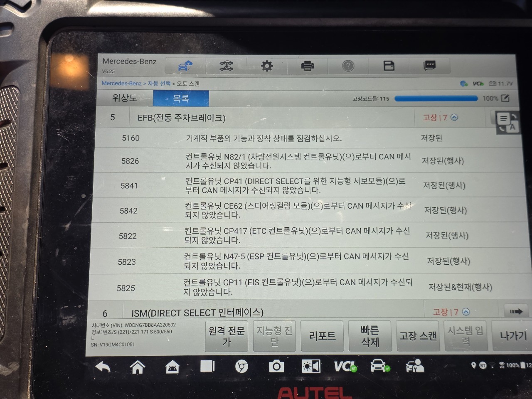The height and width of the screenshot is (399, 532).
Task: Take a screenshot with camera icon
Action: coord(276,366)
